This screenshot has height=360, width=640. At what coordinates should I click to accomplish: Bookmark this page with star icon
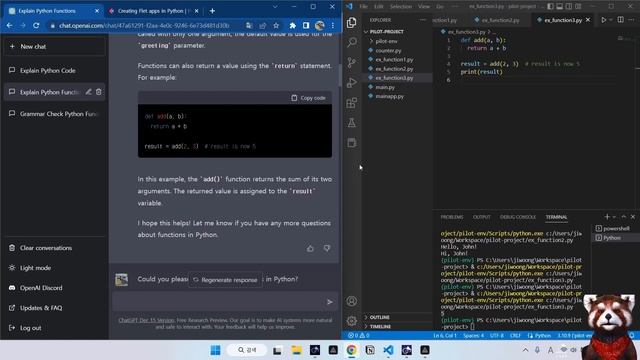276,25
